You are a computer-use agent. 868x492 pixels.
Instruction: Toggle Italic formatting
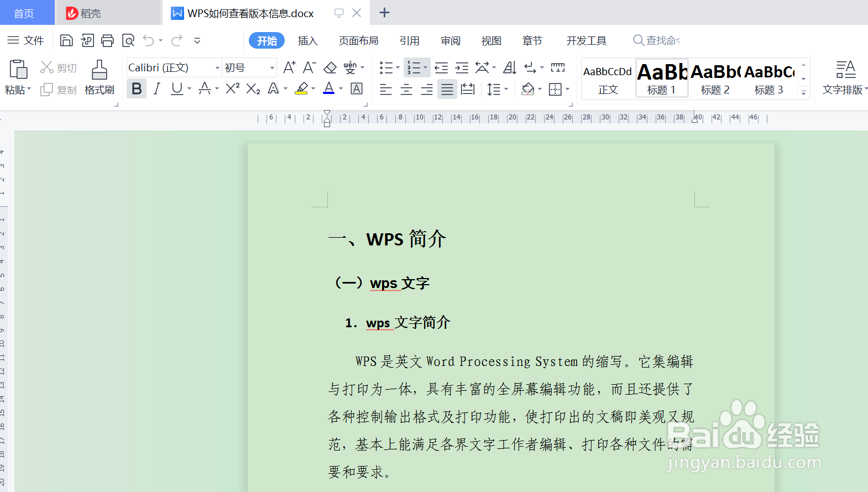pyautogui.click(x=157, y=88)
